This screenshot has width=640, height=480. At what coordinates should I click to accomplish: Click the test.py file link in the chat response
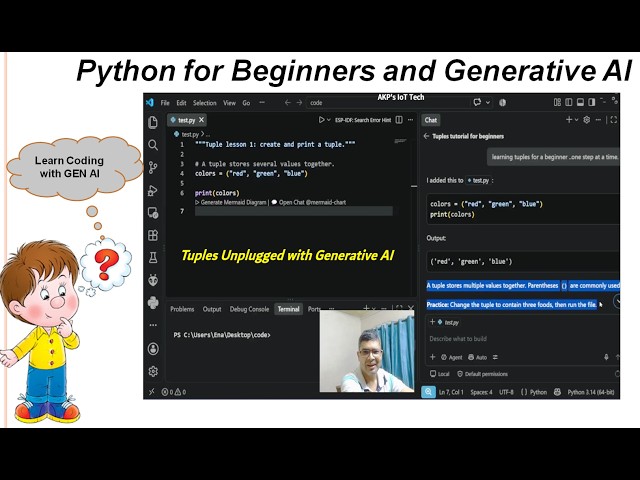pyautogui.click(x=478, y=180)
